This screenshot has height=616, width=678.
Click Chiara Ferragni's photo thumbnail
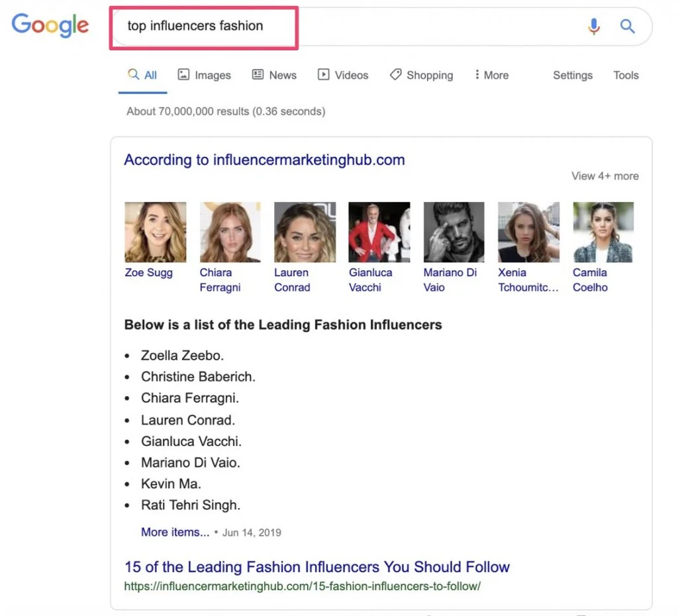[x=230, y=232]
